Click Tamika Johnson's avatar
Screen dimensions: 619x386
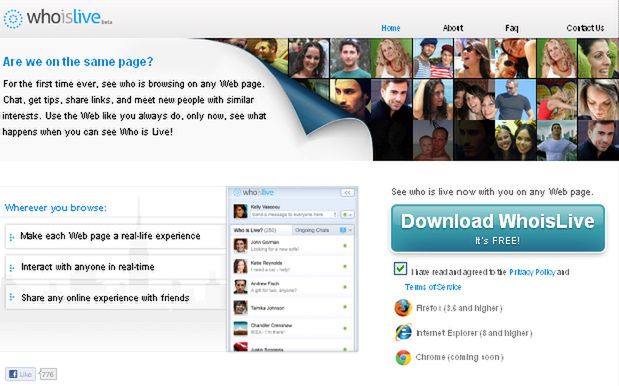tap(240, 307)
